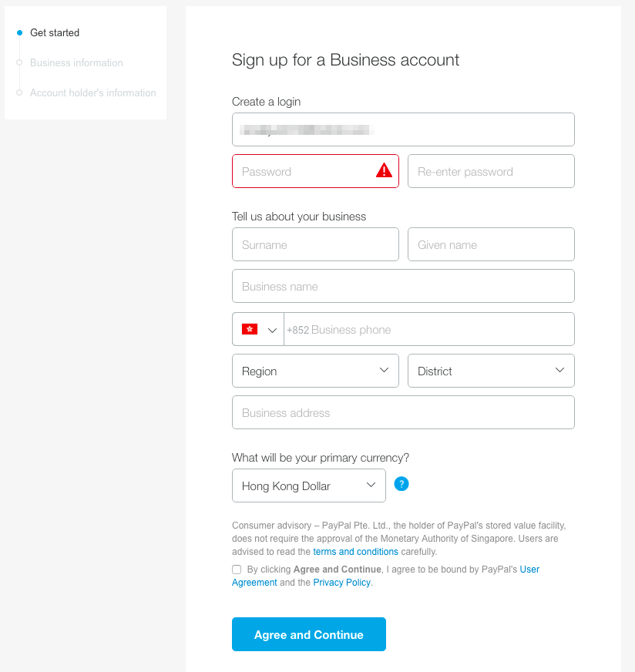This screenshot has height=672, width=635.
Task: Focus the Re-enter password field
Action: pyautogui.click(x=491, y=171)
